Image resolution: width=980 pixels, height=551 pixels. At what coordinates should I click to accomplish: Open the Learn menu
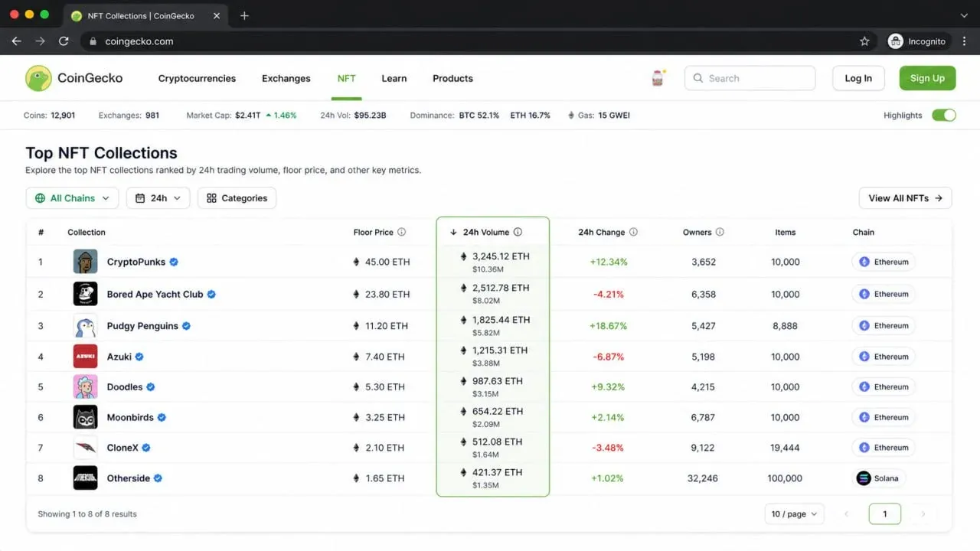pyautogui.click(x=394, y=78)
